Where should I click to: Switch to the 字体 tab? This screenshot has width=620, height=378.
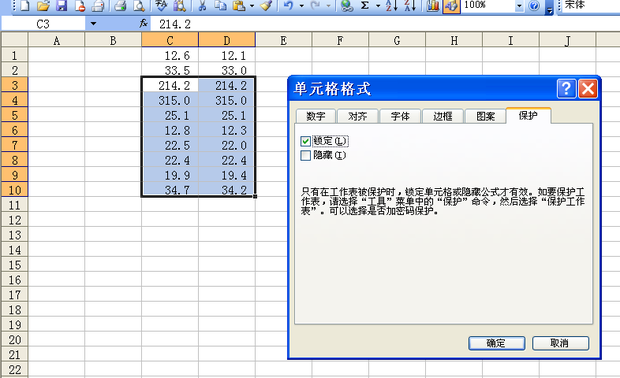pyautogui.click(x=400, y=116)
